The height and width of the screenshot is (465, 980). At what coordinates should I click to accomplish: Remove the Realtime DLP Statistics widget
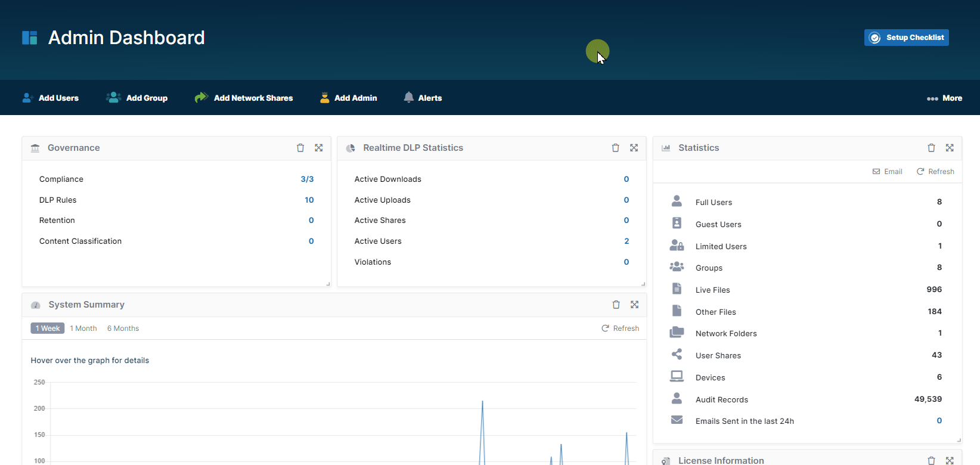point(616,148)
